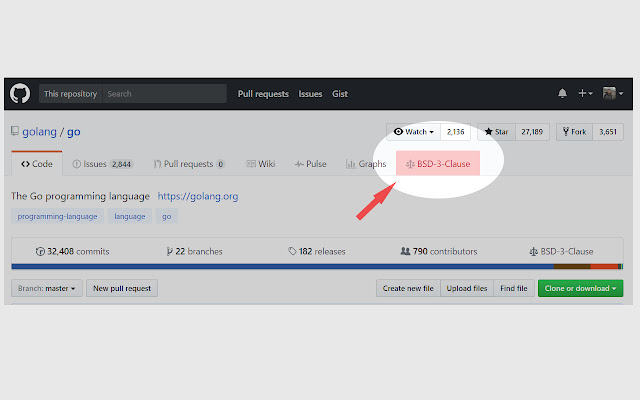Select the go topic tag

[x=167, y=216]
